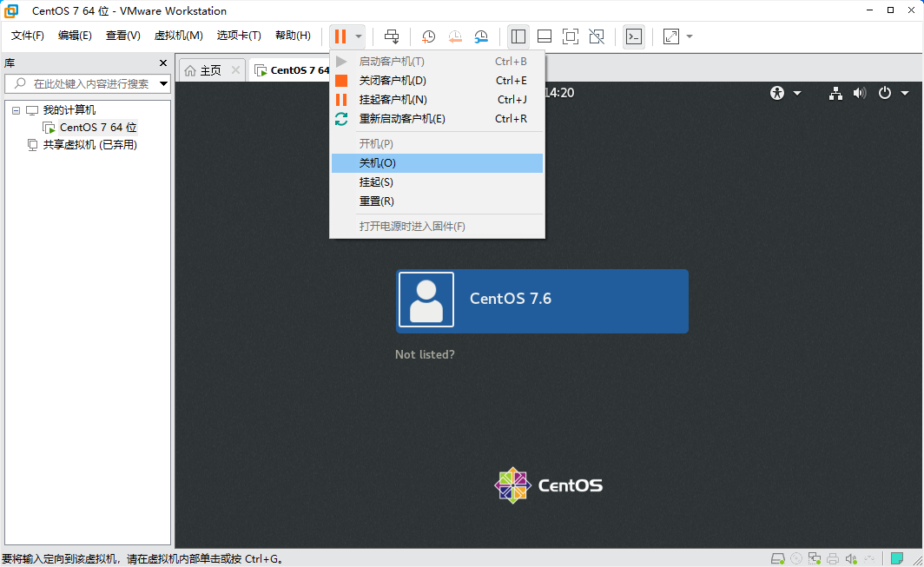
Task: Open the 虚拟机(M) menu
Action: tap(178, 36)
